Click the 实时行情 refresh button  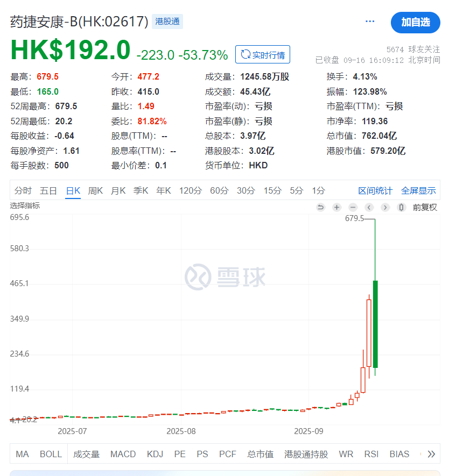coord(263,55)
